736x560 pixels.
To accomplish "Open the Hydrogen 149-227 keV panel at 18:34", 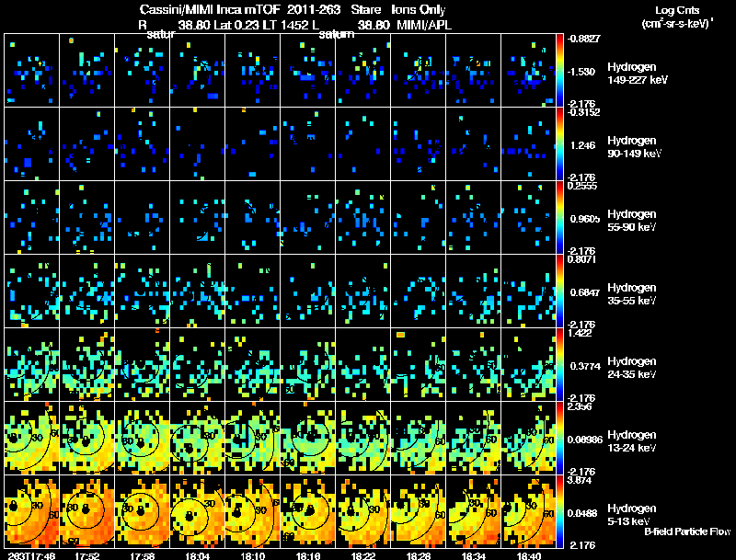I will pyautogui.click(x=474, y=71).
